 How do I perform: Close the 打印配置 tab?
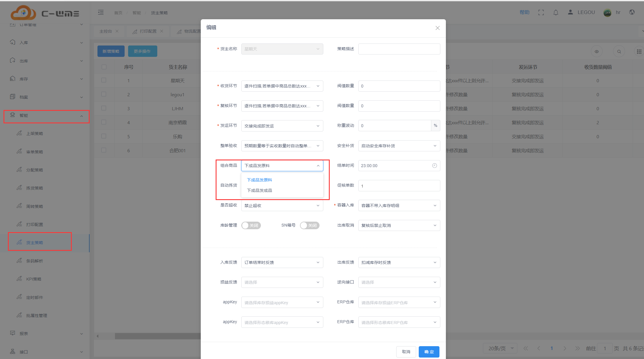coord(162,31)
